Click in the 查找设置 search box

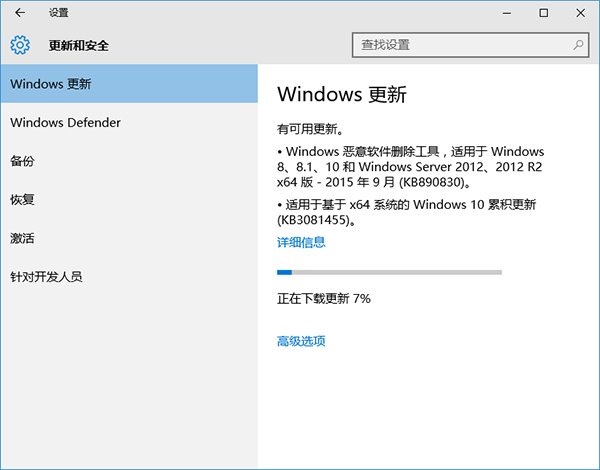pyautogui.click(x=460, y=45)
